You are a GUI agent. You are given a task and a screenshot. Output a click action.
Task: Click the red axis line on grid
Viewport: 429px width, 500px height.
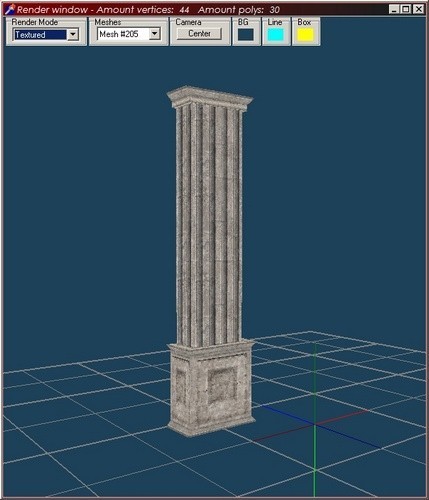pyautogui.click(x=312, y=426)
